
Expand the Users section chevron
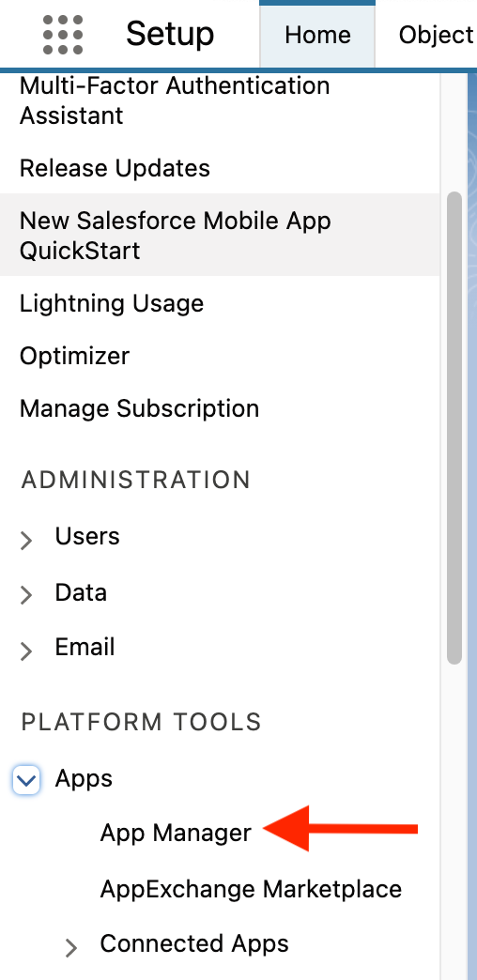pos(26,540)
